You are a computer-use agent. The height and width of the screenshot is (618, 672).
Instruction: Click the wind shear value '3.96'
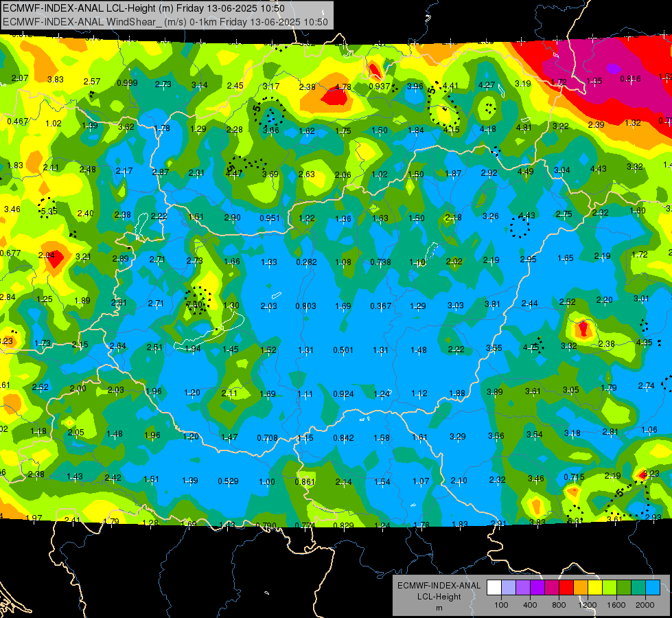coord(415,87)
